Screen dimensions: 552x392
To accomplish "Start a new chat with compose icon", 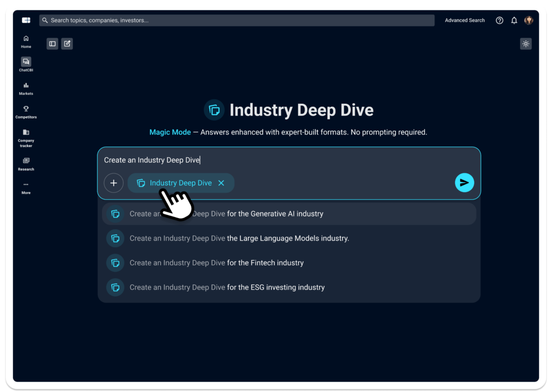I will 67,44.
